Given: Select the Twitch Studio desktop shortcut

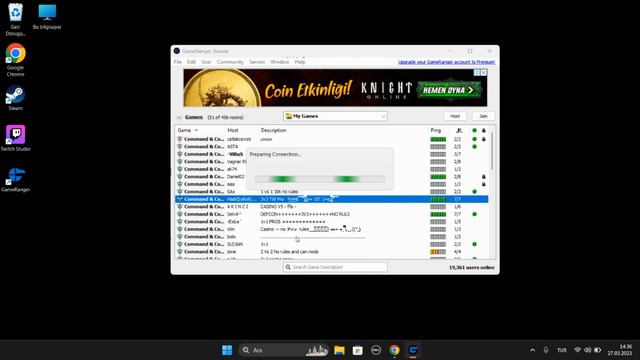Looking at the screenshot, I should point(16,138).
